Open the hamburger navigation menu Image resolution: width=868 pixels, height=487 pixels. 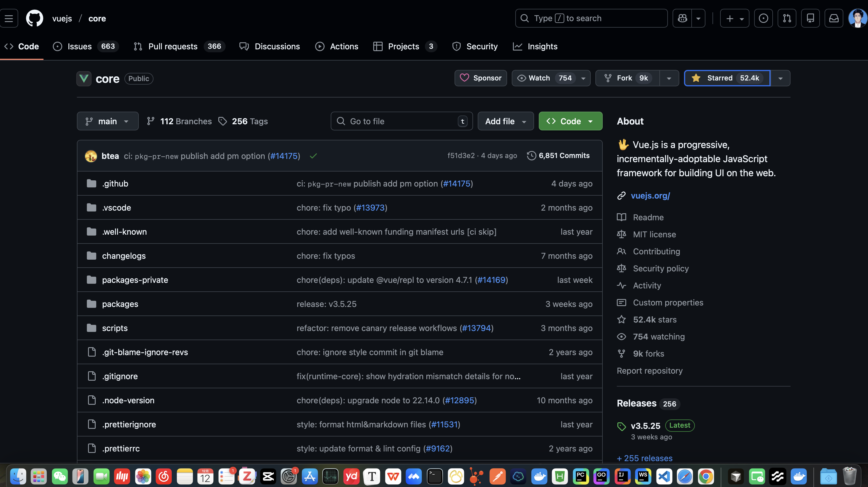[x=9, y=18]
